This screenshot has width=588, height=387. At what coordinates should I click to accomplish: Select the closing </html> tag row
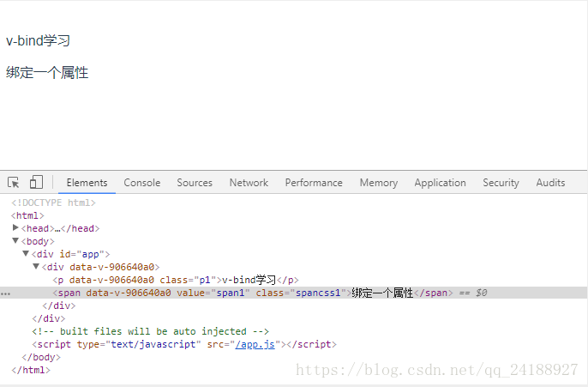point(31,370)
